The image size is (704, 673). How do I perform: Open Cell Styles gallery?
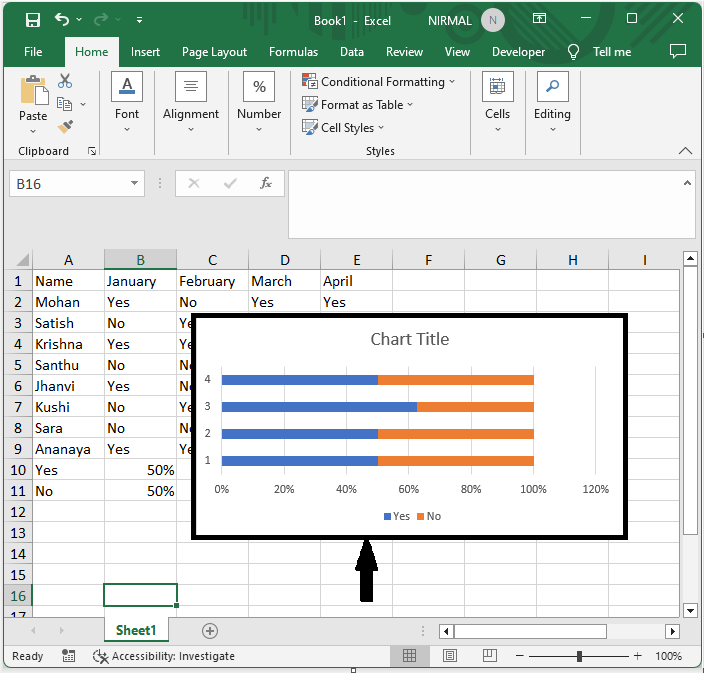[343, 128]
